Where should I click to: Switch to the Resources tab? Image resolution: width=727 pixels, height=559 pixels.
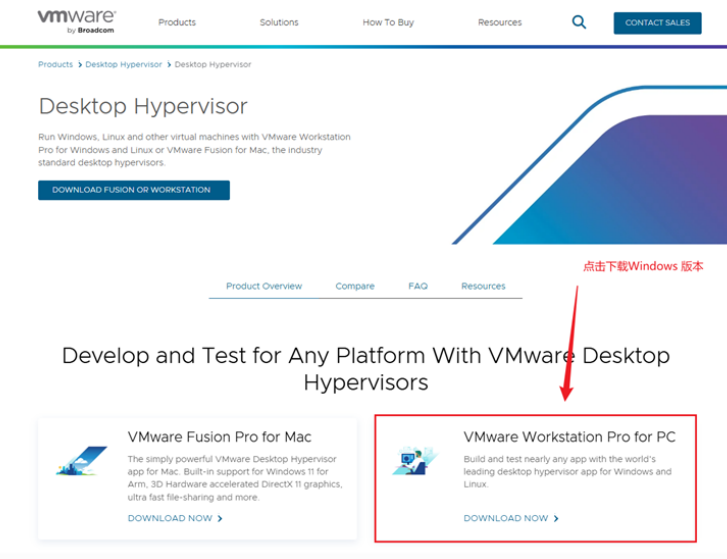pos(483,286)
